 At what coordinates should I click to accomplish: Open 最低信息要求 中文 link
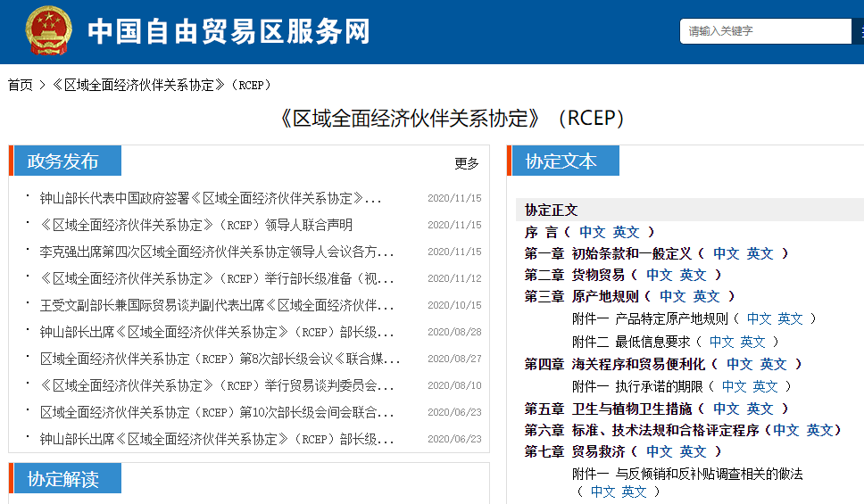722,342
